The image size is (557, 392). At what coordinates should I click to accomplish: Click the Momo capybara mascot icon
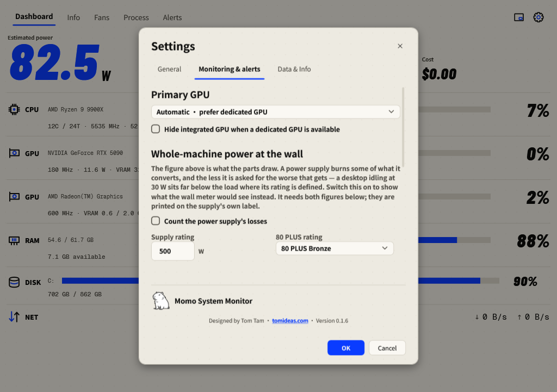click(x=161, y=301)
